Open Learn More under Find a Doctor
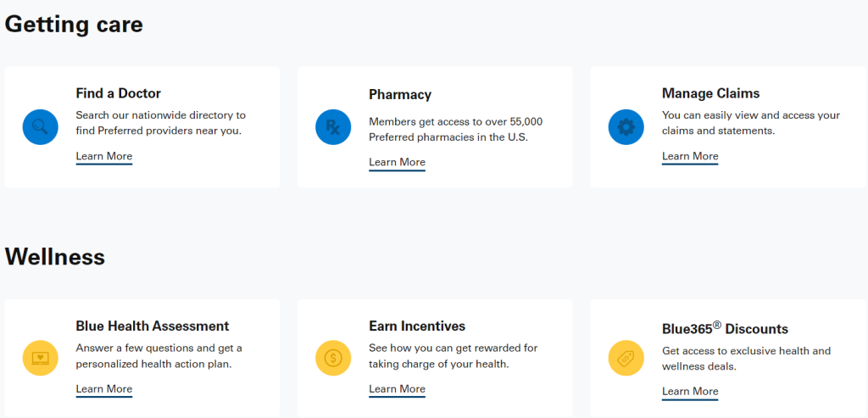 pyautogui.click(x=104, y=157)
